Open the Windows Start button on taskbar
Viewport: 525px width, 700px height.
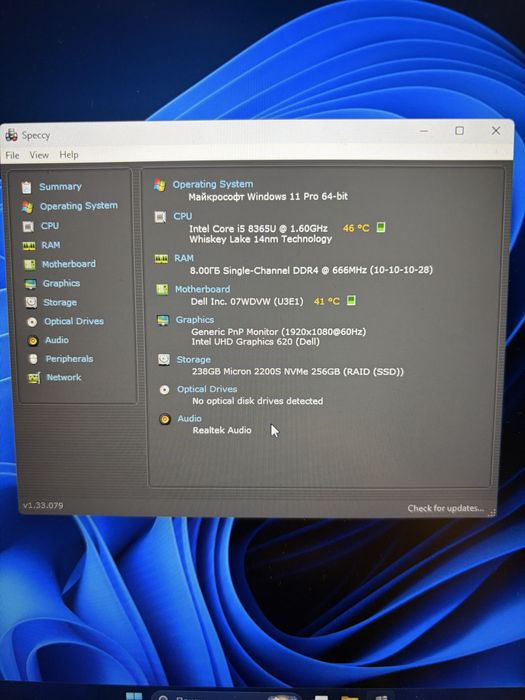(x=134, y=696)
